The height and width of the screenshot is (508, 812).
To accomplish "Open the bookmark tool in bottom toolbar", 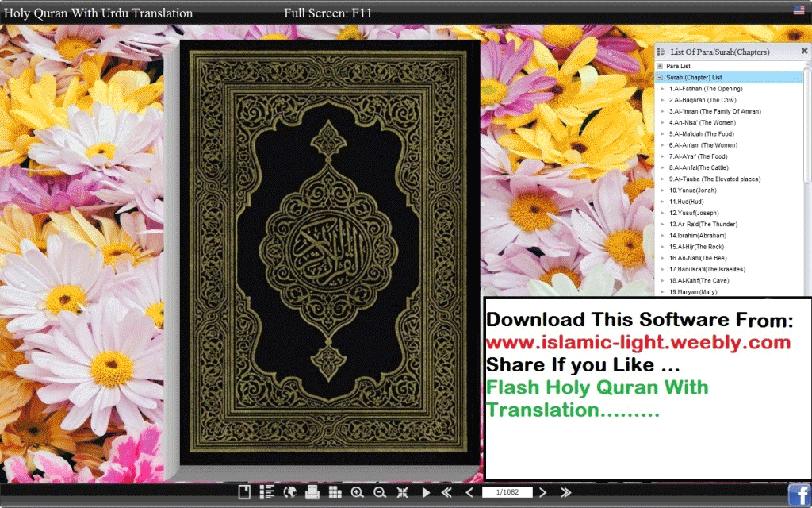I will [x=244, y=492].
